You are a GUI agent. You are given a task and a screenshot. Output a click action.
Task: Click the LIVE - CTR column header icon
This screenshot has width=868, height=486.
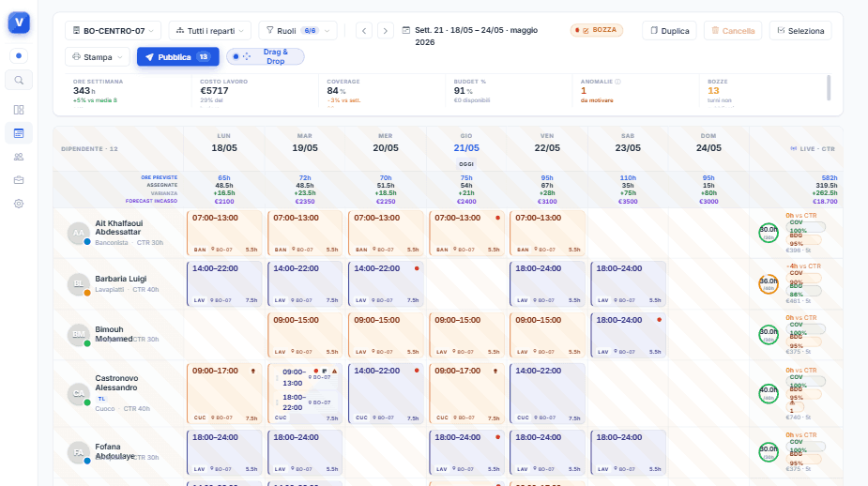pyautogui.click(x=793, y=148)
